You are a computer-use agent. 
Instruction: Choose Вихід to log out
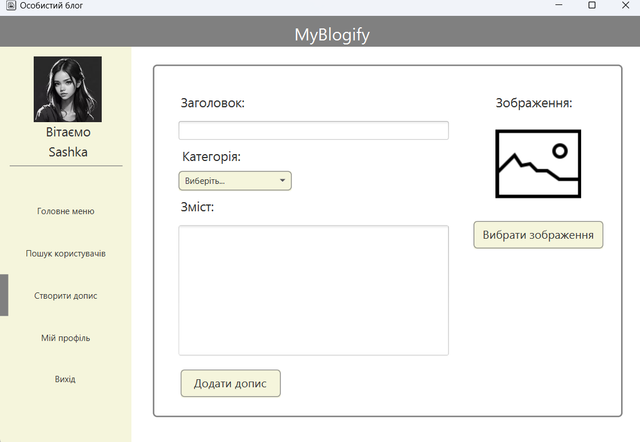point(65,379)
